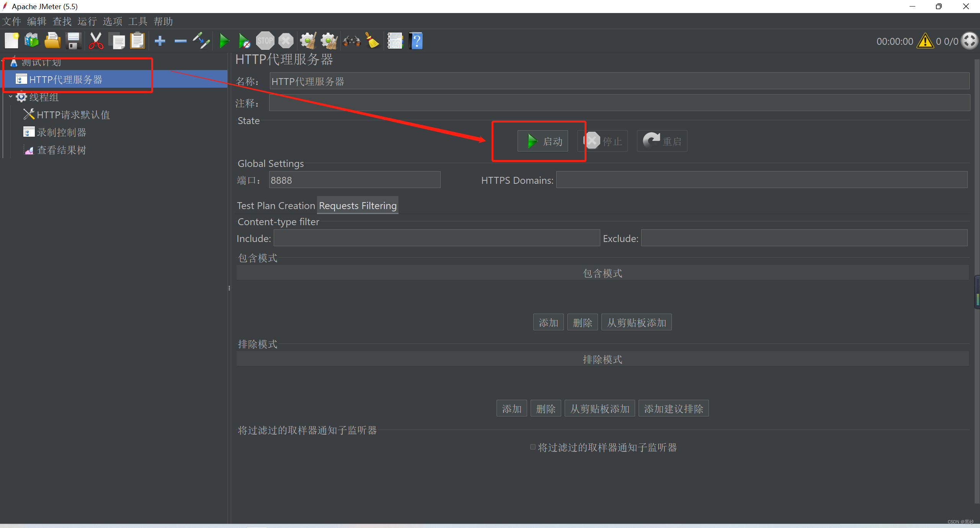The height and width of the screenshot is (528, 980).
Task: Click the STOP sign toolbar icon
Action: (265, 41)
